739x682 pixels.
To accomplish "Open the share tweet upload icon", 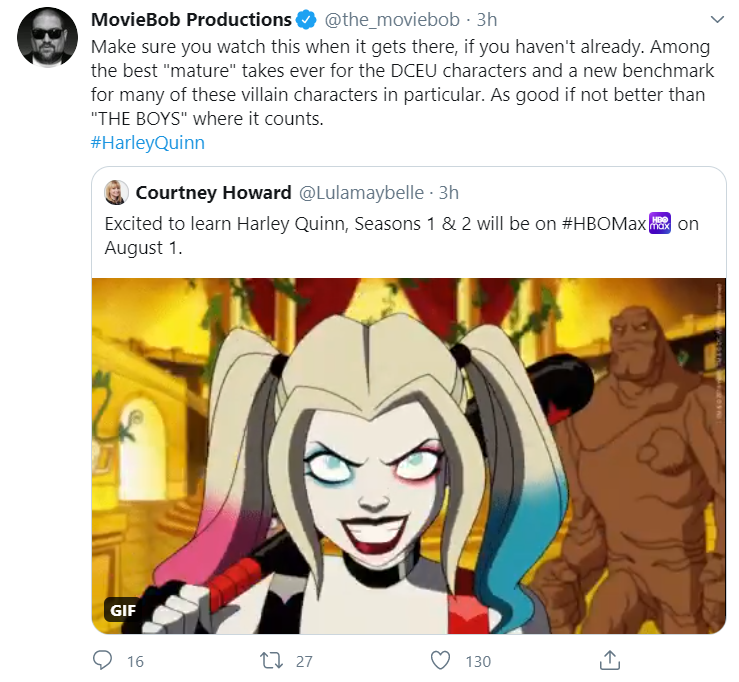I will [610, 660].
